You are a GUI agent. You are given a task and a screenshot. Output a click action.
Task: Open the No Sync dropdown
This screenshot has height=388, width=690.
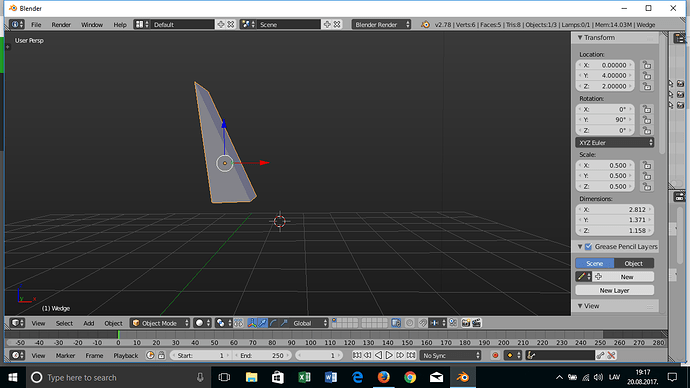coord(451,355)
